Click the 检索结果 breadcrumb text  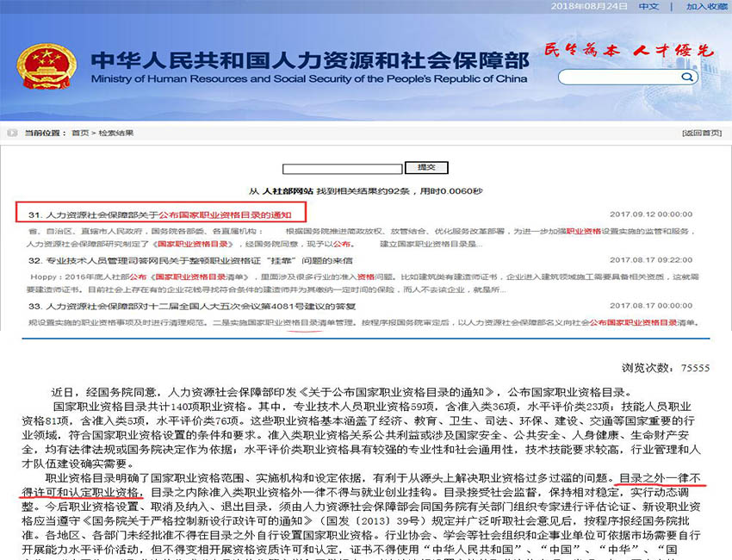[116, 134]
